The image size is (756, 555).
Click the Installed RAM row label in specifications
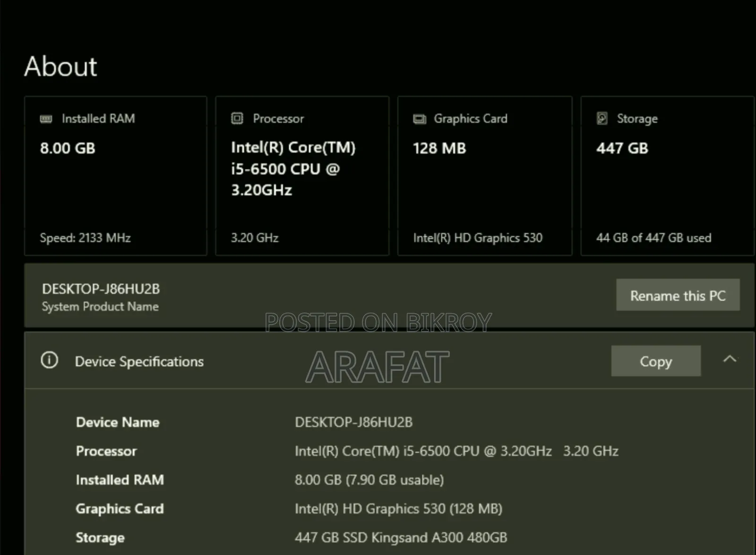[120, 480]
